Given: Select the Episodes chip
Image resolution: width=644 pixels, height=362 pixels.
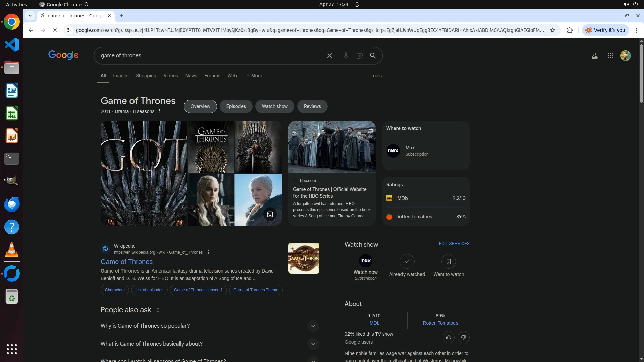Looking at the screenshot, I should tap(236, 106).
